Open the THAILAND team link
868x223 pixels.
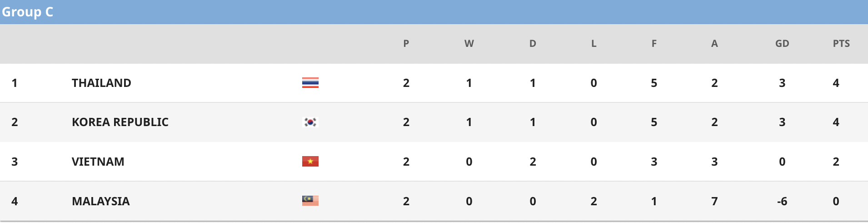101,83
